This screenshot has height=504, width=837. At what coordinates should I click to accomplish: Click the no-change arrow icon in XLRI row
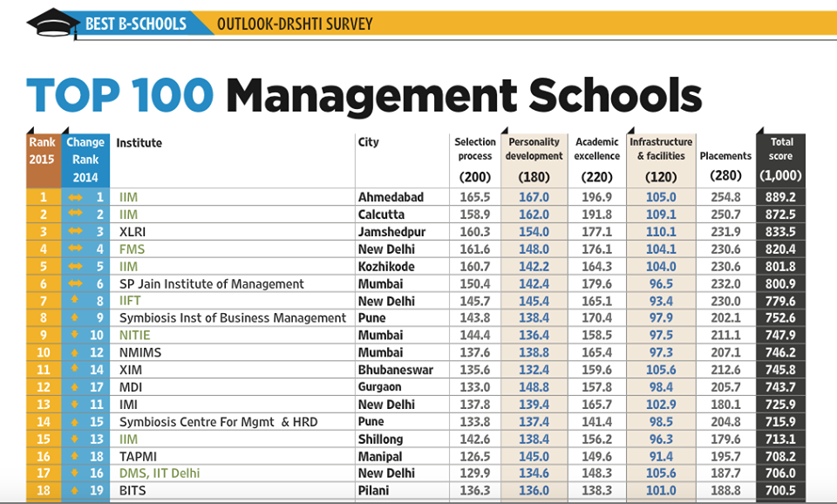pyautogui.click(x=75, y=231)
